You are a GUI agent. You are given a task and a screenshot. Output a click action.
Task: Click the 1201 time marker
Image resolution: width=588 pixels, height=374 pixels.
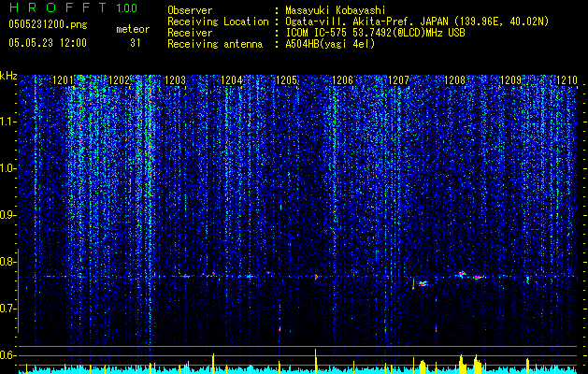pyautogui.click(x=63, y=80)
